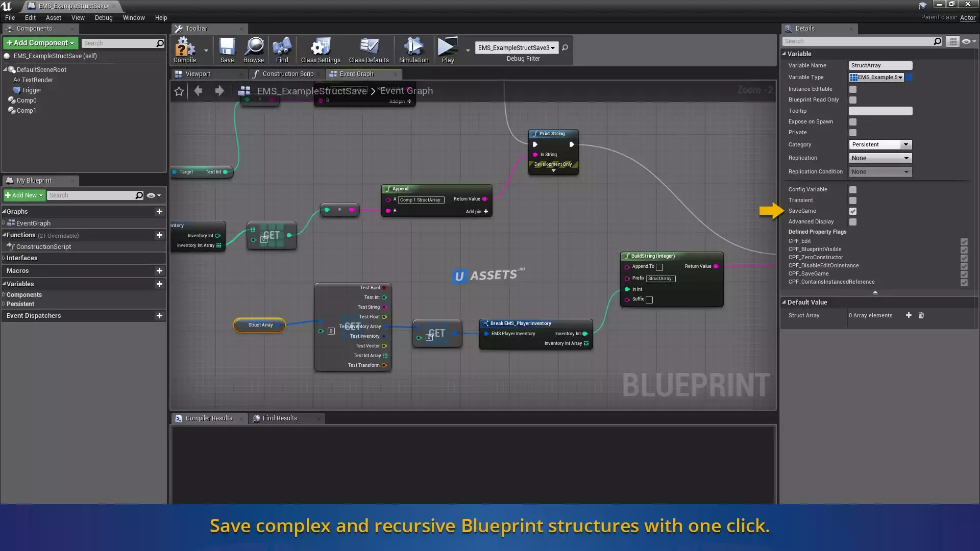Open the Debug Filter dropdown
Screen dimensions: 980x551
click(516, 48)
